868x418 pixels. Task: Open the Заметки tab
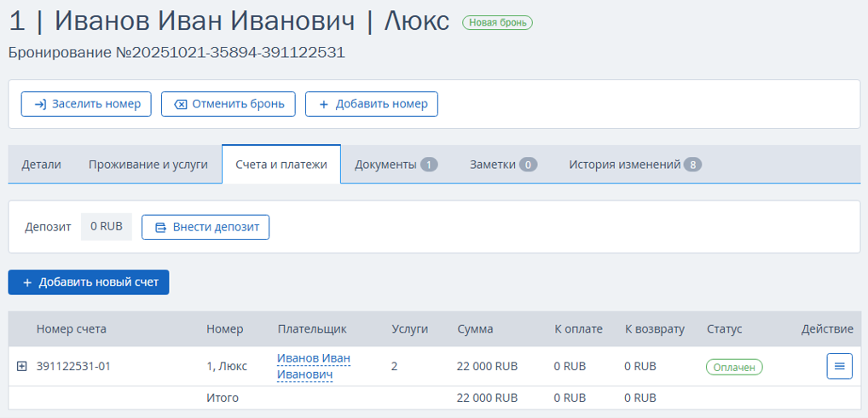[x=503, y=165]
